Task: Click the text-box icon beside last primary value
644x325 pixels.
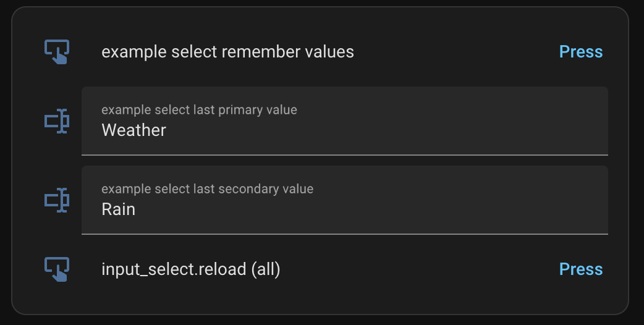Action: click(57, 121)
